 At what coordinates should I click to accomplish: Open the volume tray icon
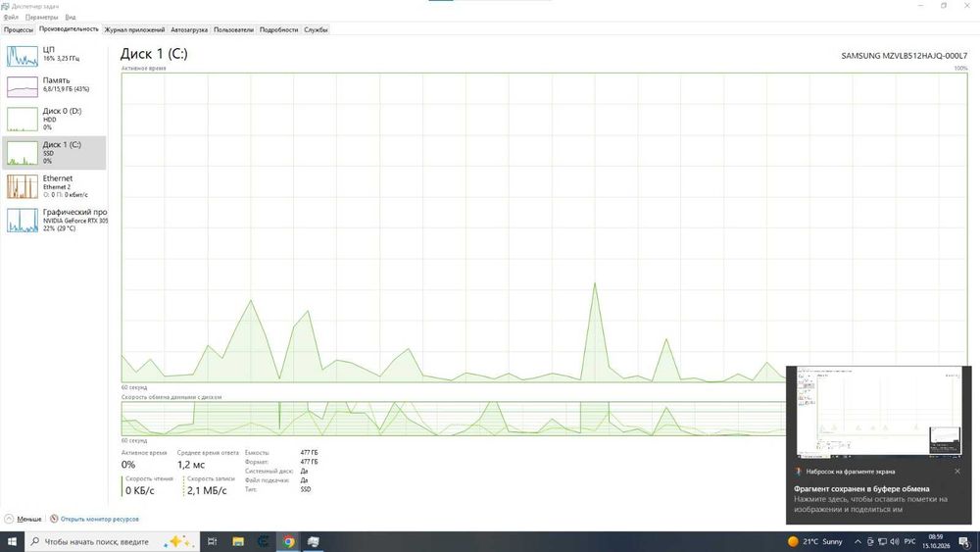(895, 541)
